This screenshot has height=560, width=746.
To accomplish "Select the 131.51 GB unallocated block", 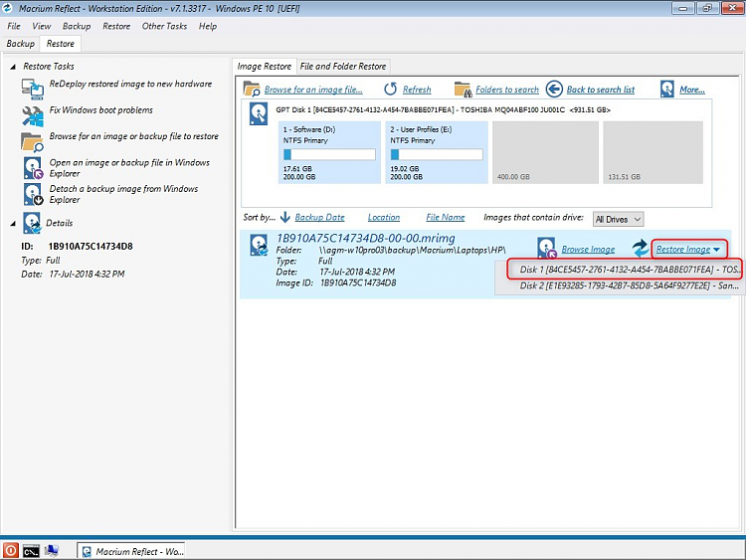I will (x=653, y=152).
